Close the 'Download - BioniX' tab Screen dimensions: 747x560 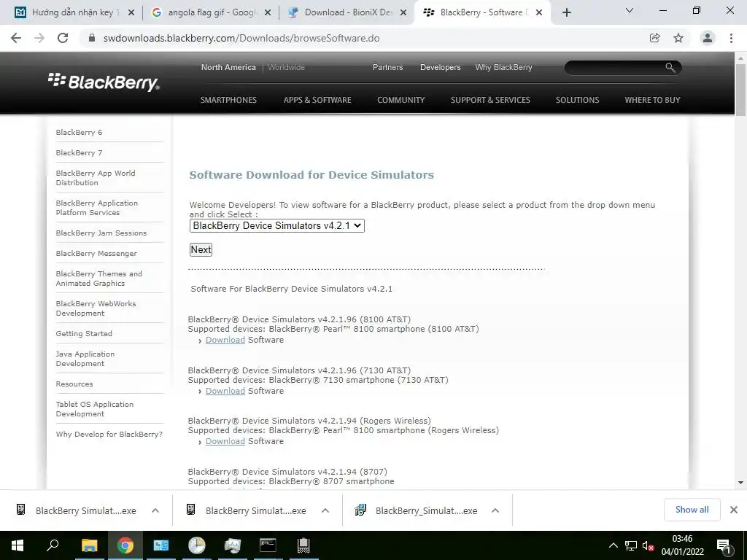(403, 13)
